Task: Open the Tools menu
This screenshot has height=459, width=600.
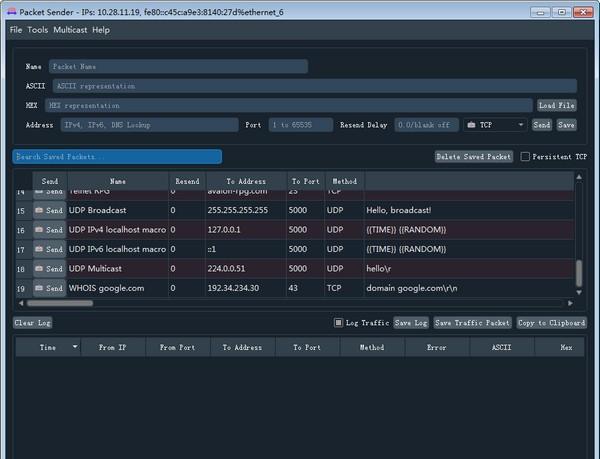Action: 38,30
